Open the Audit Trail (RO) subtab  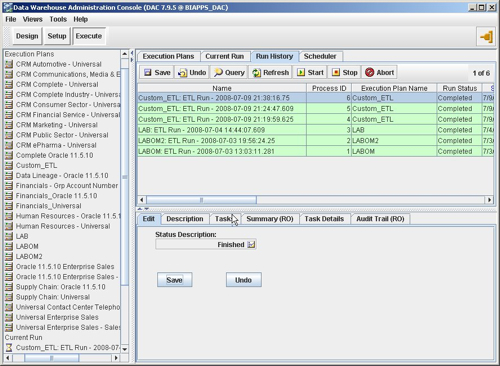(380, 219)
